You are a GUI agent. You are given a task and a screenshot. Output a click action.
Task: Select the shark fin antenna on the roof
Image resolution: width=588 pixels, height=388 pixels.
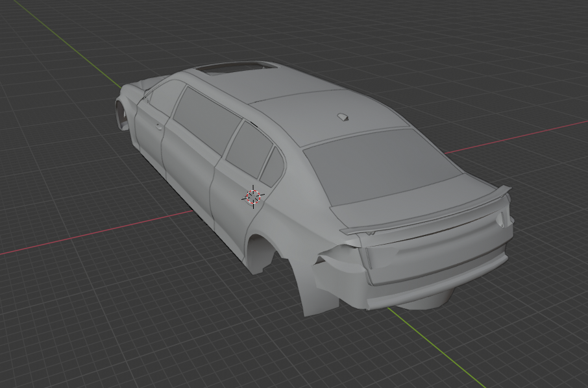[x=343, y=117]
